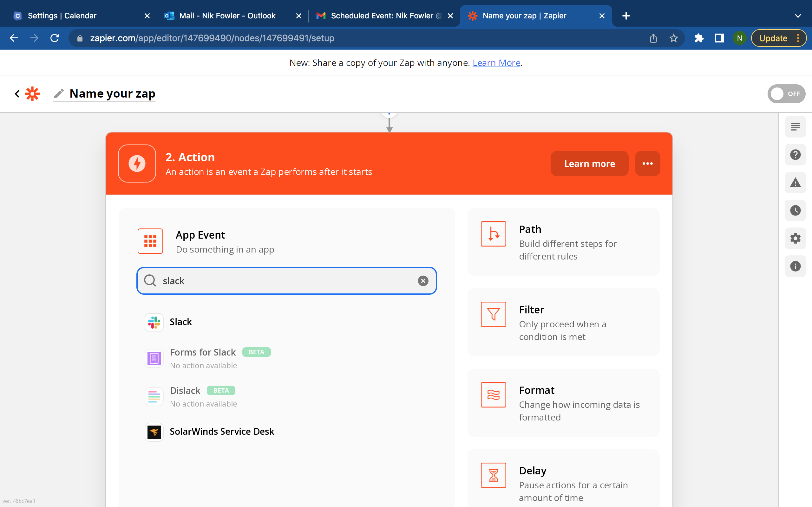View troubleshooting warnings in sidebar
The height and width of the screenshot is (507, 812).
coord(796,182)
